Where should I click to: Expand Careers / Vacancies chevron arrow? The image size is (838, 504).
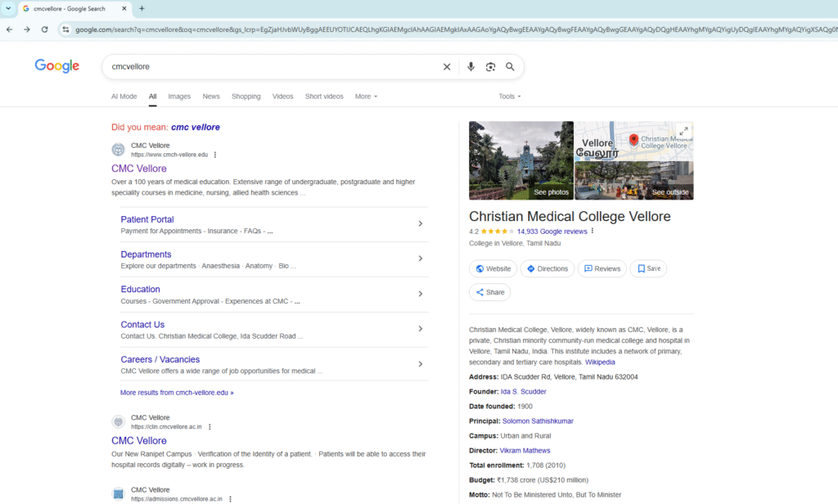[421, 364]
